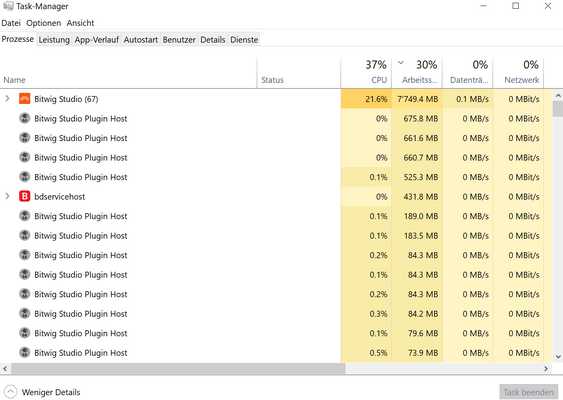Sort by the Name column header

[x=128, y=73]
